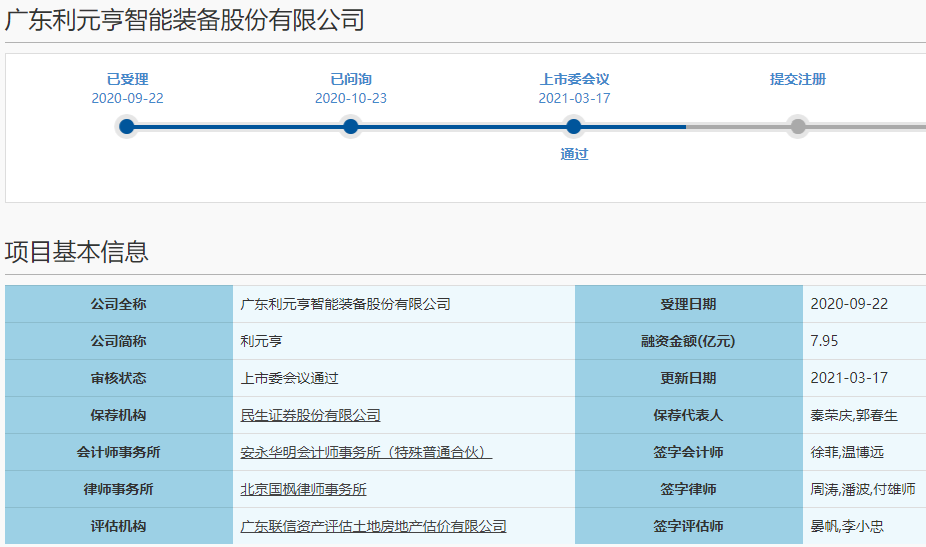Click the 已问询 timeline dot
Screen dimensions: 926x547
[x=350, y=126]
